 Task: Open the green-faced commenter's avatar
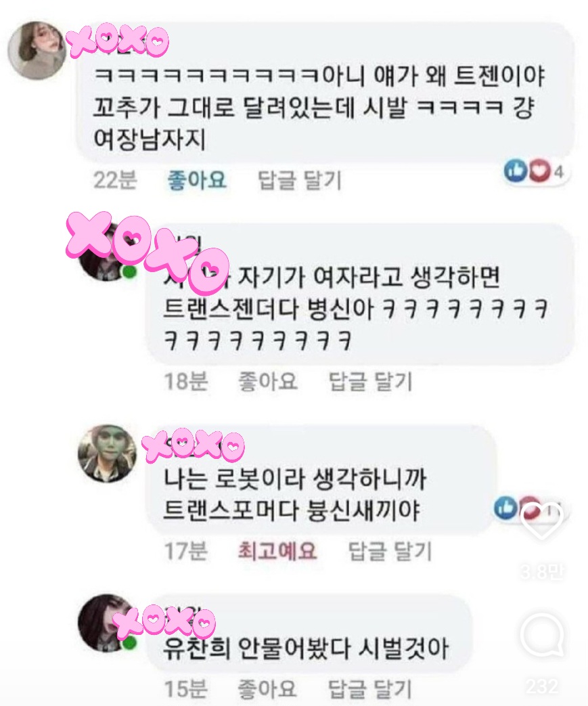[x=107, y=454]
